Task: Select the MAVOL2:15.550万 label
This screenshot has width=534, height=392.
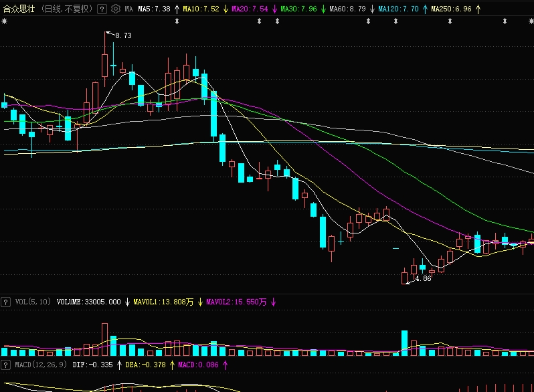Action: [236, 302]
